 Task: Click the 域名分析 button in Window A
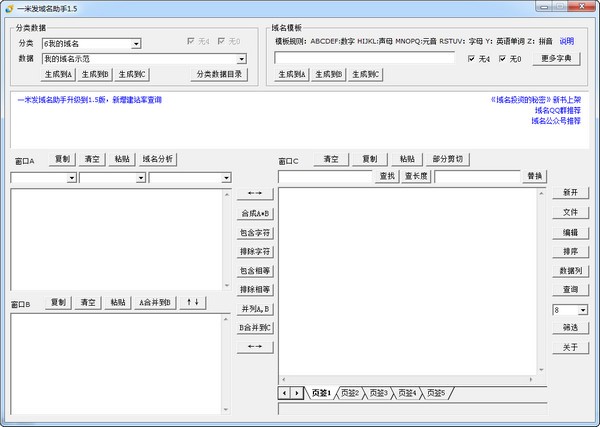point(158,159)
